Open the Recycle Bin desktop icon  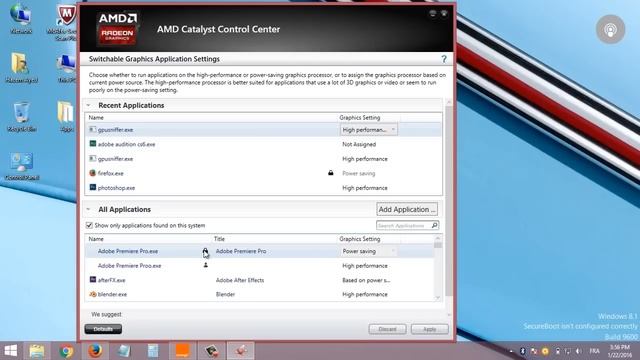(22, 117)
